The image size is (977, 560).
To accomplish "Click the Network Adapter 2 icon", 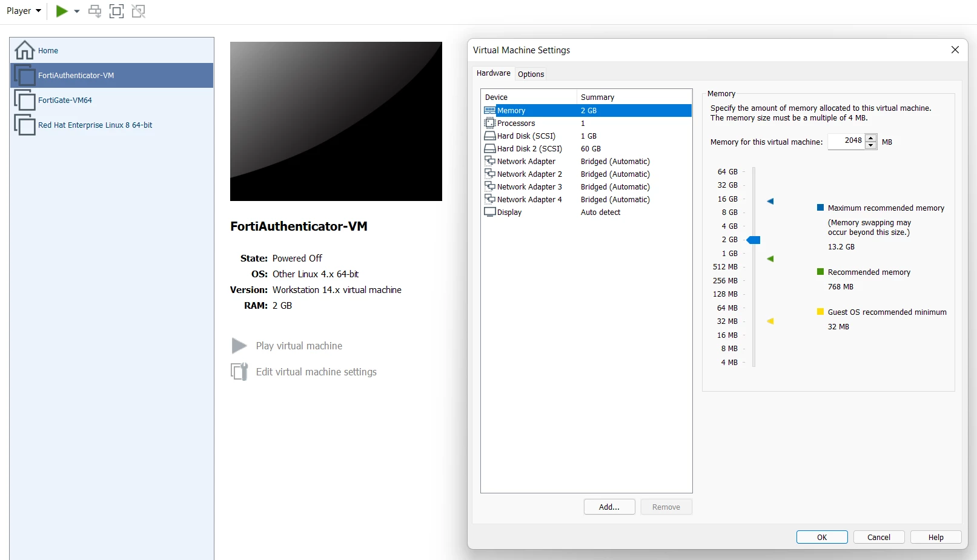I will tap(489, 174).
